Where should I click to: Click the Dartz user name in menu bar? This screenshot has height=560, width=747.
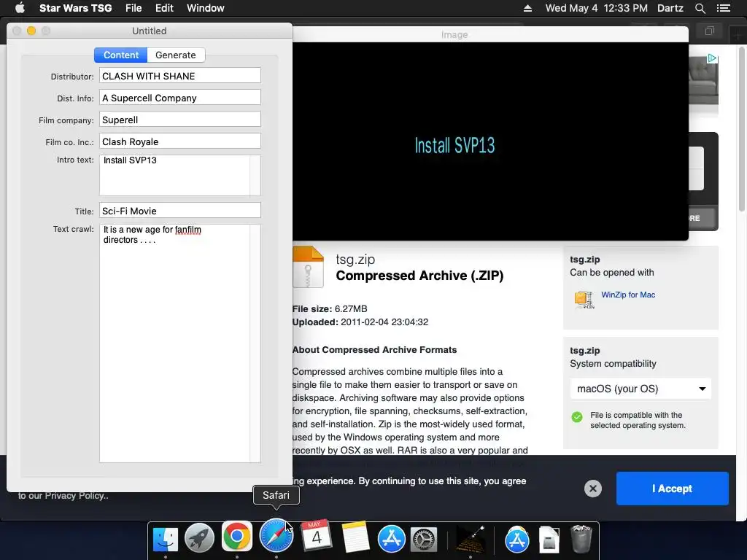670,8
